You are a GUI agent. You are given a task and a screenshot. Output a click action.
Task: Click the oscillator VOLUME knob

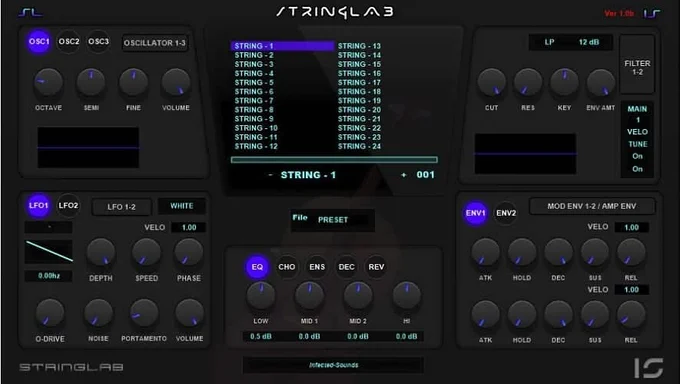click(x=176, y=82)
